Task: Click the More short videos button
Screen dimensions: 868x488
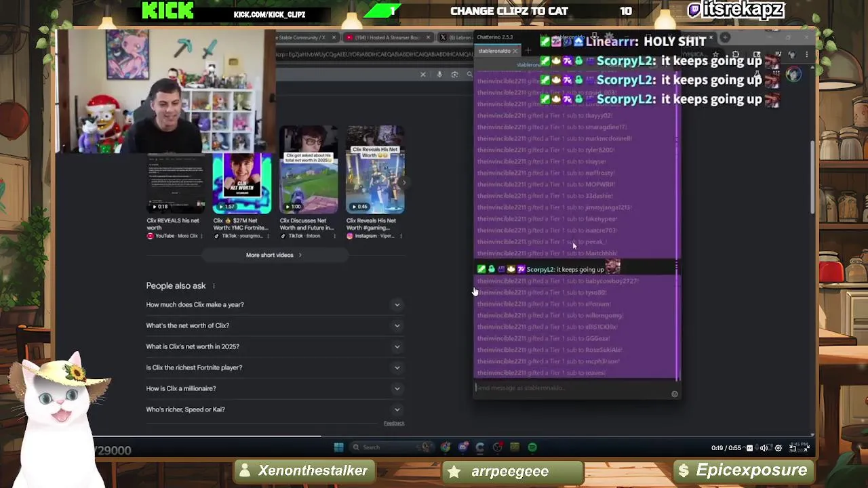Action: pyautogui.click(x=274, y=255)
